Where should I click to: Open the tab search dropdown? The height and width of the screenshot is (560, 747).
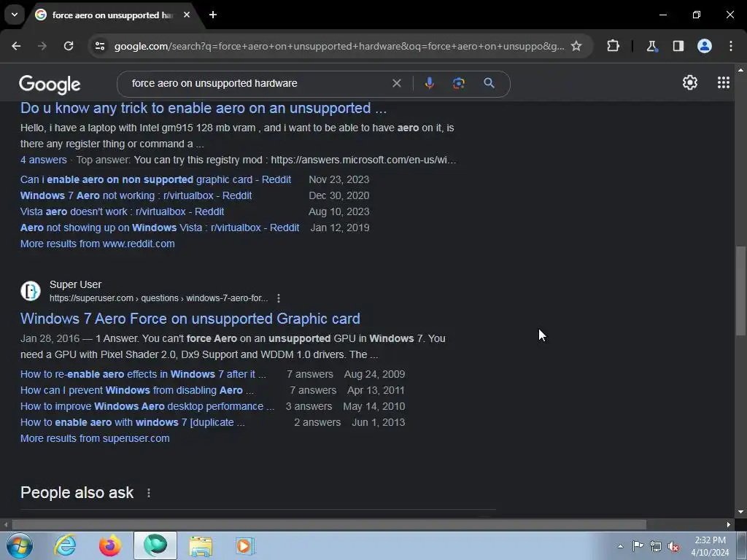click(x=15, y=15)
